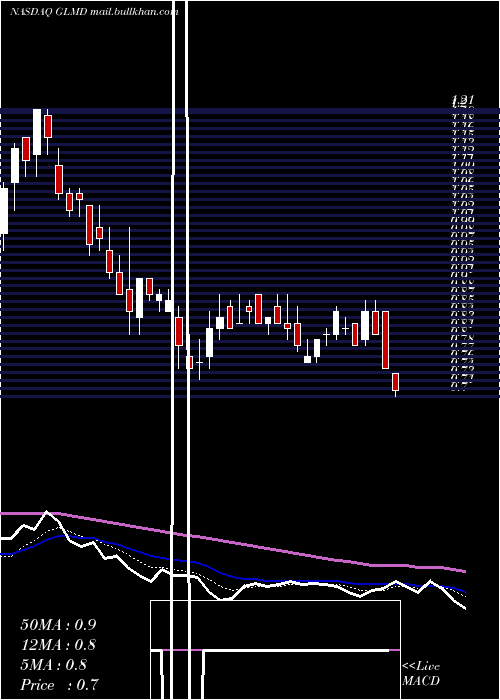This screenshot has width=500, height=700.
Task: Click the Price : 0.7 value
Action: click(59, 685)
